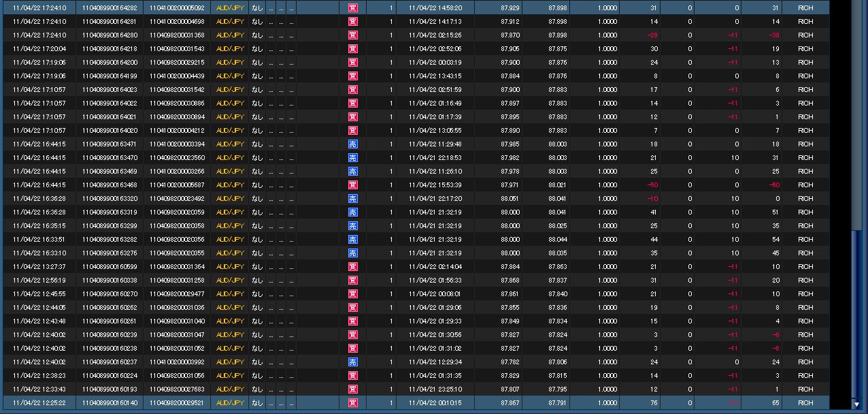Click the sell (売) icon in row 1104089900163470
The height and width of the screenshot is (414, 868).
(x=352, y=158)
